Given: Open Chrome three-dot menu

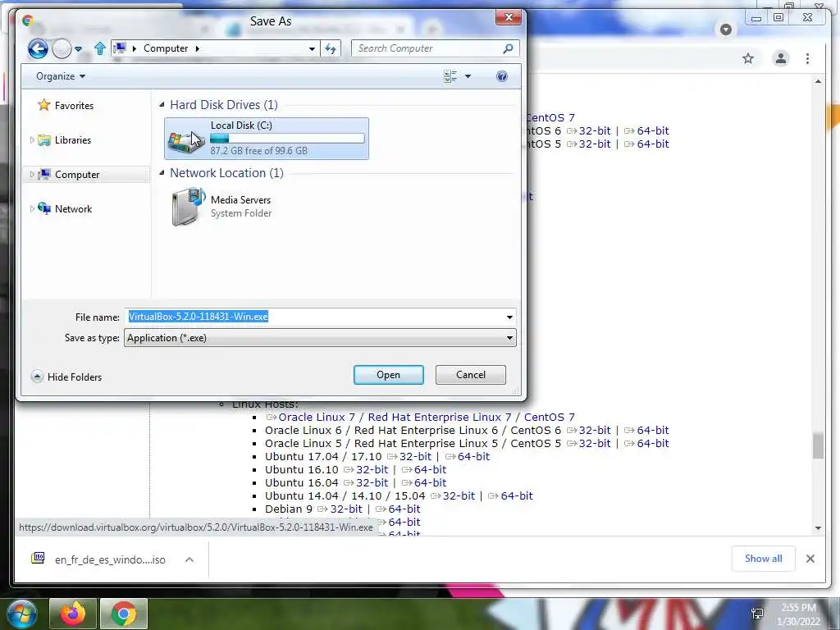Looking at the screenshot, I should coord(807,58).
